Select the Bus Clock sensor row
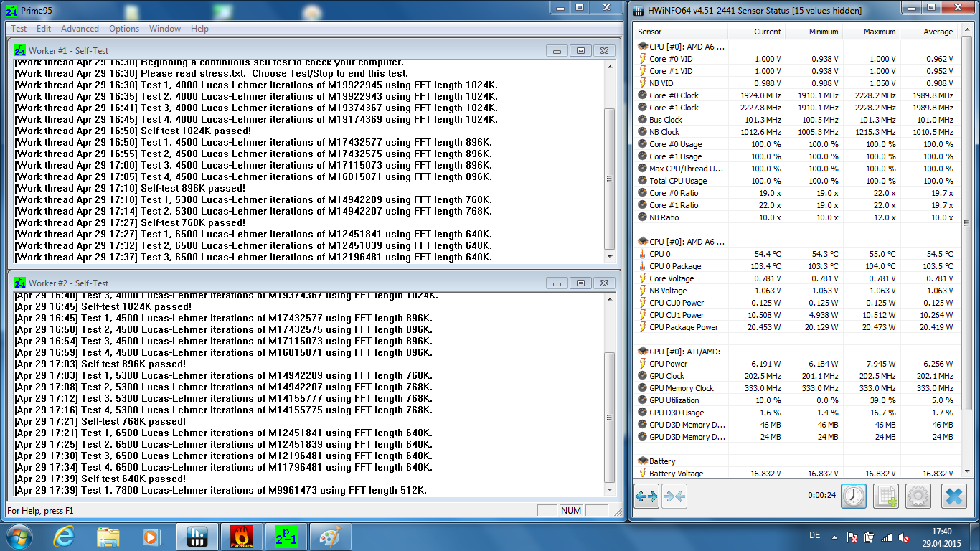 click(797, 120)
